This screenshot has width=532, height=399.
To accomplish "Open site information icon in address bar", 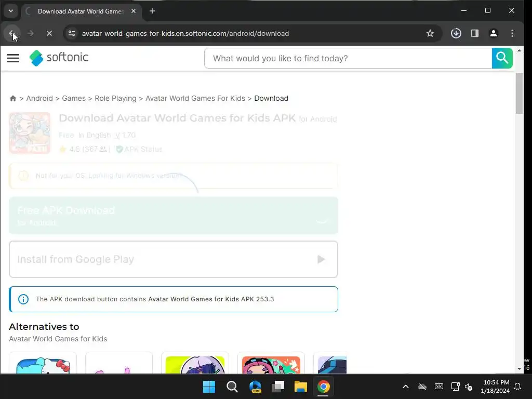I will point(72,33).
